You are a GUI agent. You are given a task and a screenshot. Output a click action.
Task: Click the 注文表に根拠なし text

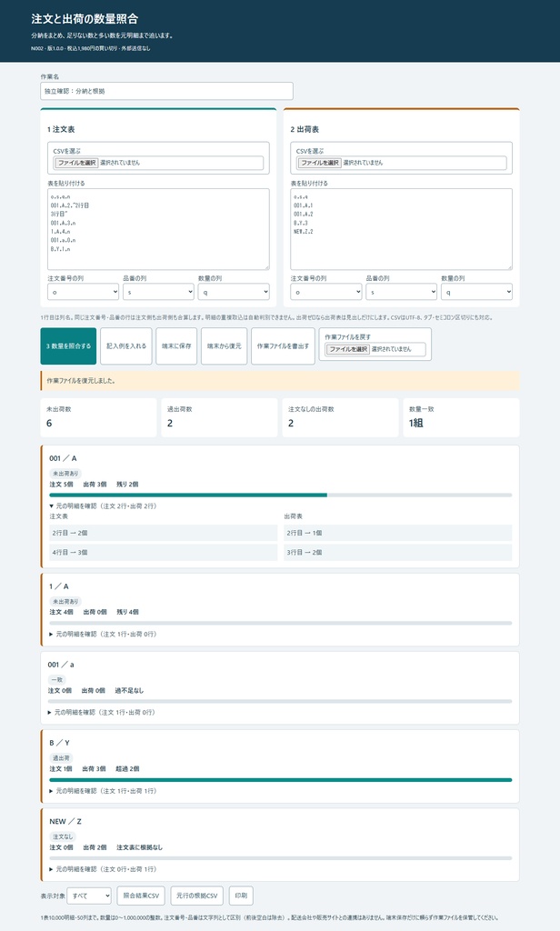point(140,847)
